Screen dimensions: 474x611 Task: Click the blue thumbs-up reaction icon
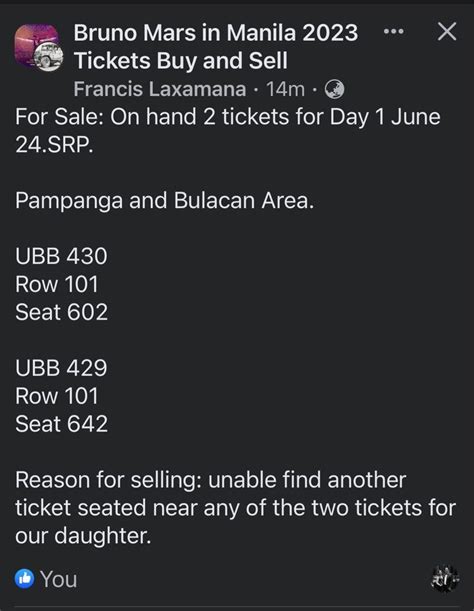point(25,578)
